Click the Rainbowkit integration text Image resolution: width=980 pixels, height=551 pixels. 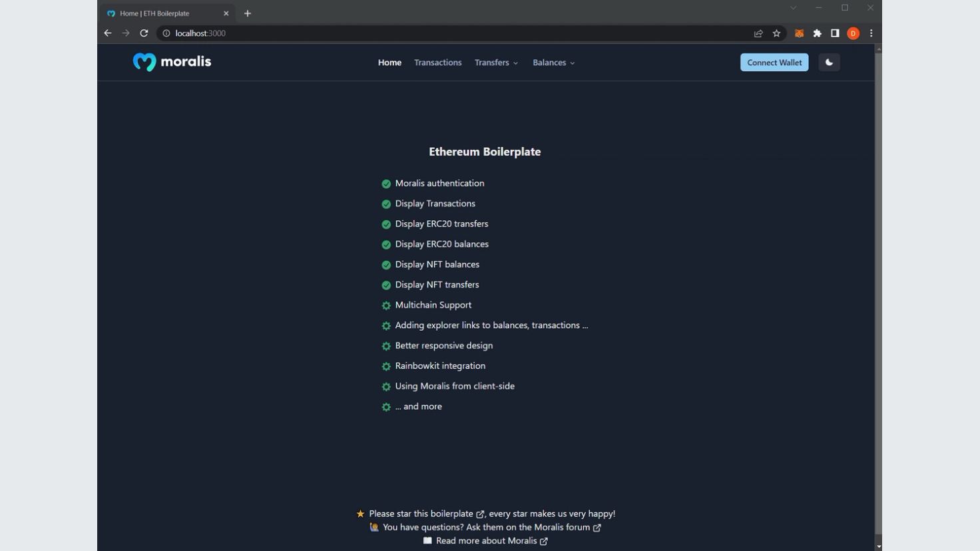tap(440, 366)
